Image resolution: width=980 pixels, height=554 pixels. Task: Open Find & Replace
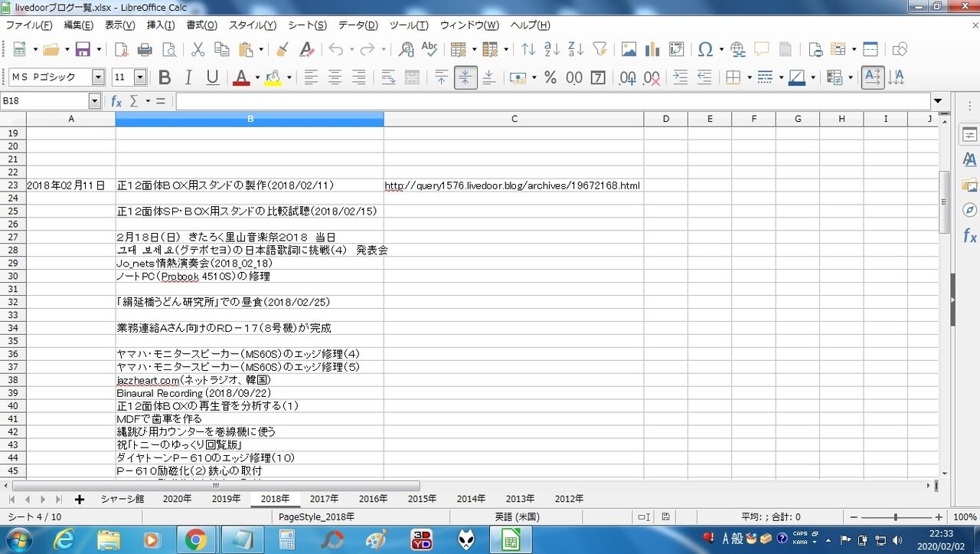tap(407, 50)
